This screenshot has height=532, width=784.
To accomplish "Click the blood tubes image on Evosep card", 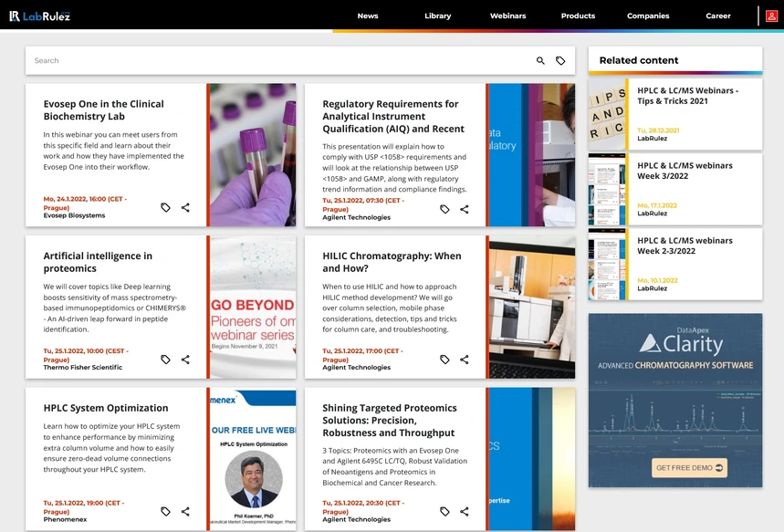I will click(253, 155).
